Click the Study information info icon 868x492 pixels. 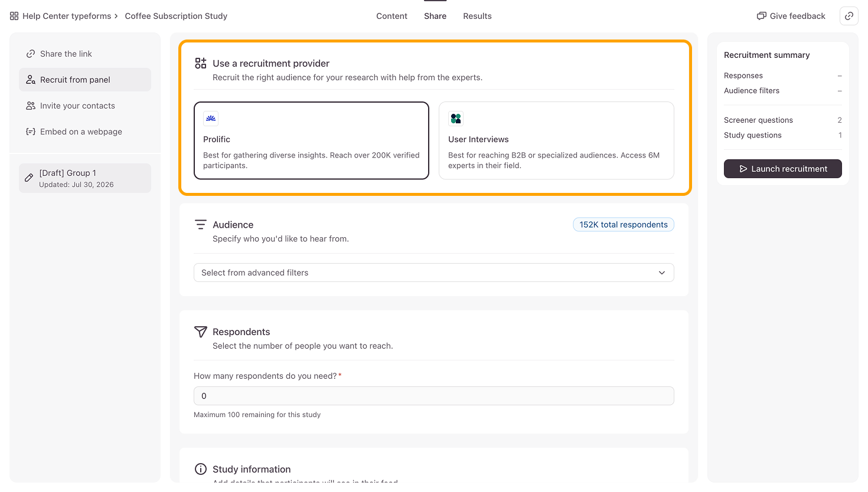point(201,469)
